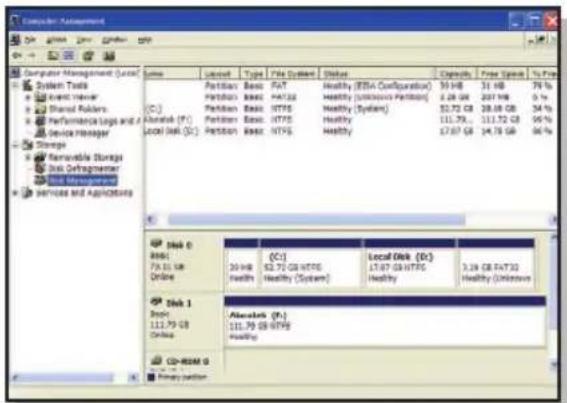Click the Event Viewer icon in the tree
This screenshot has height=403, width=567.
coord(40,97)
